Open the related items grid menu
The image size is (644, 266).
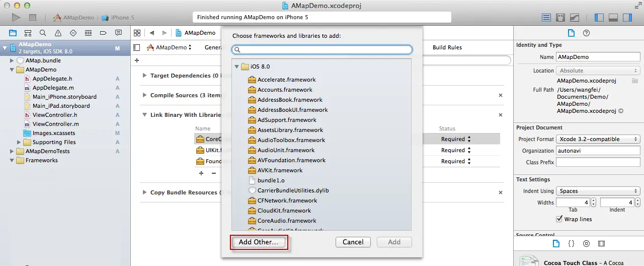click(x=137, y=33)
